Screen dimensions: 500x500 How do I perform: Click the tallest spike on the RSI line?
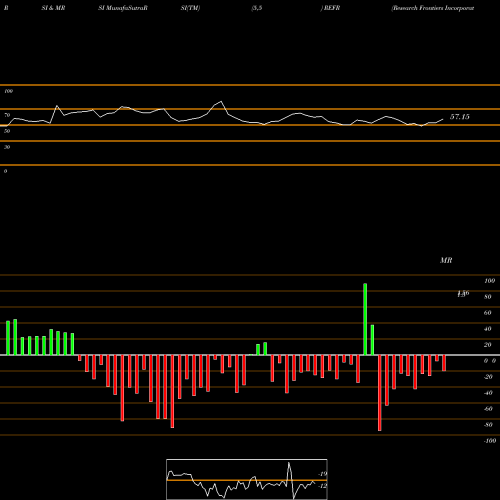pyautogui.click(x=221, y=102)
